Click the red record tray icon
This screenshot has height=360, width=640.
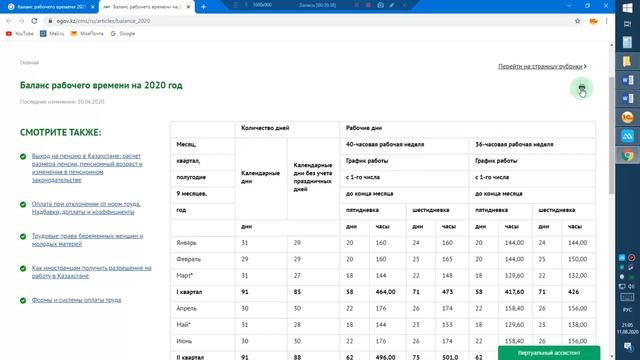631,258
